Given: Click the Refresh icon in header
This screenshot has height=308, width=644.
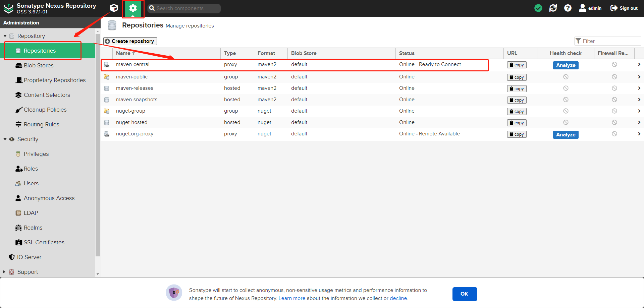Looking at the screenshot, I should [x=553, y=8].
